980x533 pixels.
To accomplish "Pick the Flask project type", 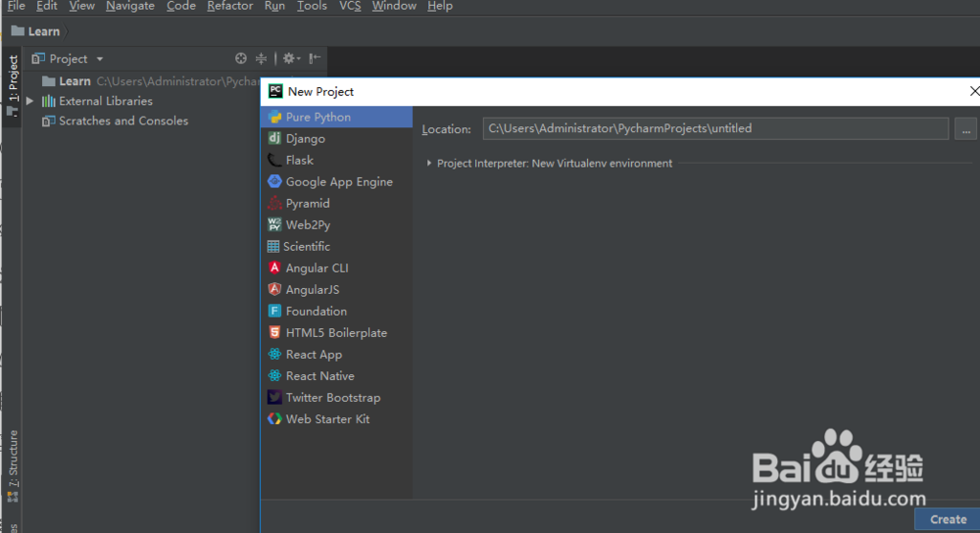I will click(x=336, y=160).
